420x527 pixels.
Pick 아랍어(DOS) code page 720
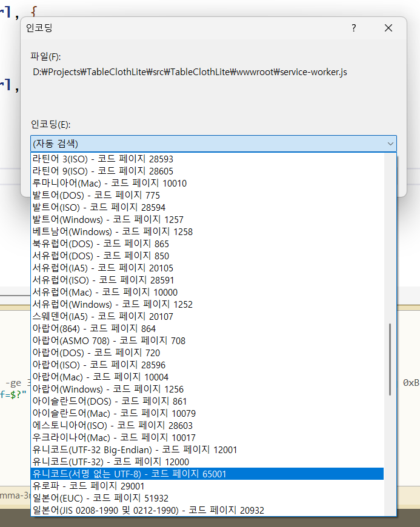point(207,352)
